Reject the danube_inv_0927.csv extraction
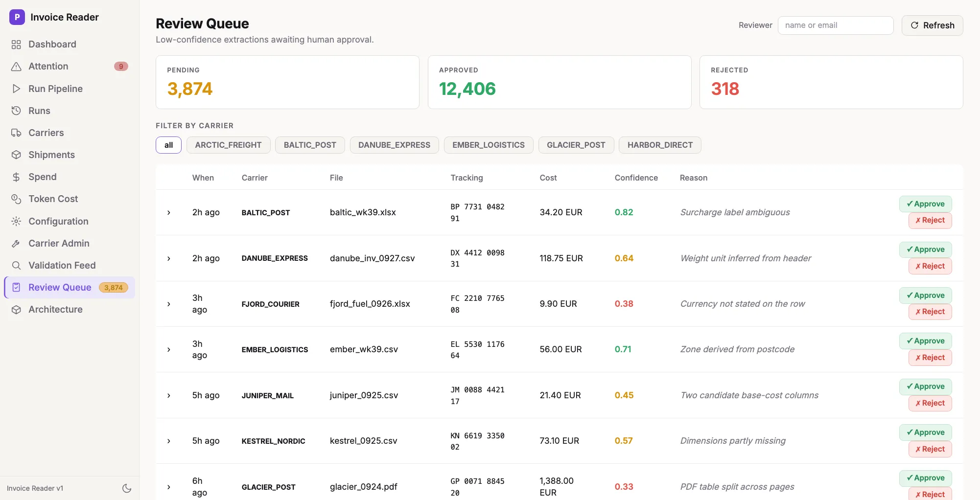 pyautogui.click(x=930, y=266)
